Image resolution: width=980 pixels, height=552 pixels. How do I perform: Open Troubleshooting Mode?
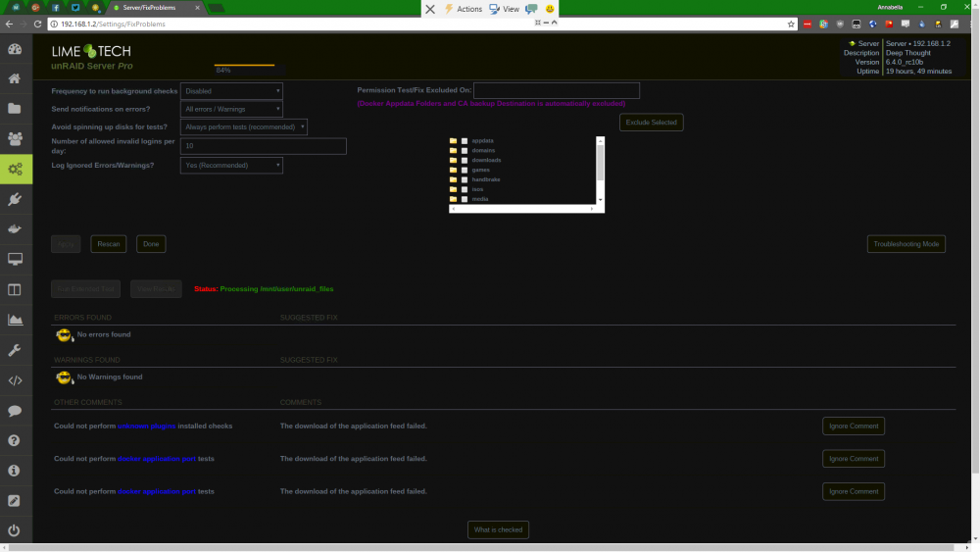point(906,244)
